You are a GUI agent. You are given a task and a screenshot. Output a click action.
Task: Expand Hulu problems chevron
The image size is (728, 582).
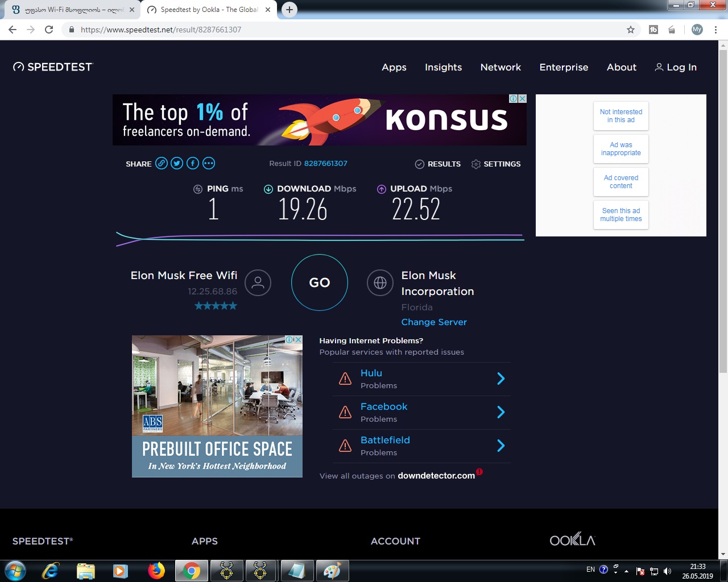[501, 379]
